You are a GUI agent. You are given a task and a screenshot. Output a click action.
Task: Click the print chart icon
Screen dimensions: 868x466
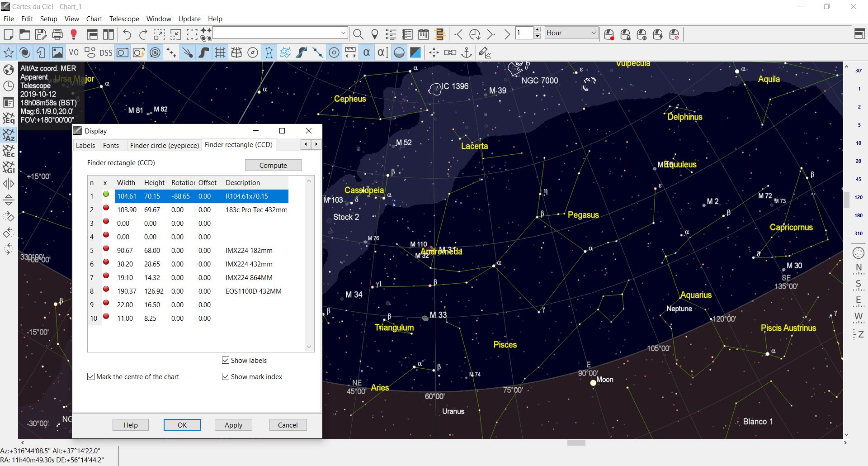tap(57, 34)
